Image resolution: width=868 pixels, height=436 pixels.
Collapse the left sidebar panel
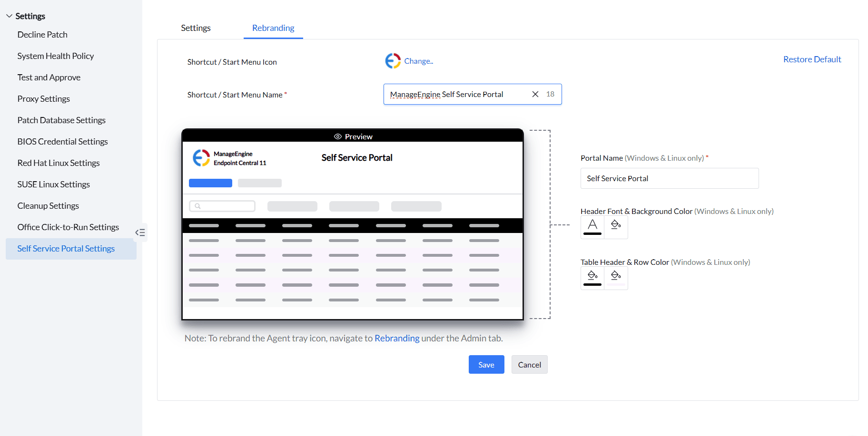(140, 233)
